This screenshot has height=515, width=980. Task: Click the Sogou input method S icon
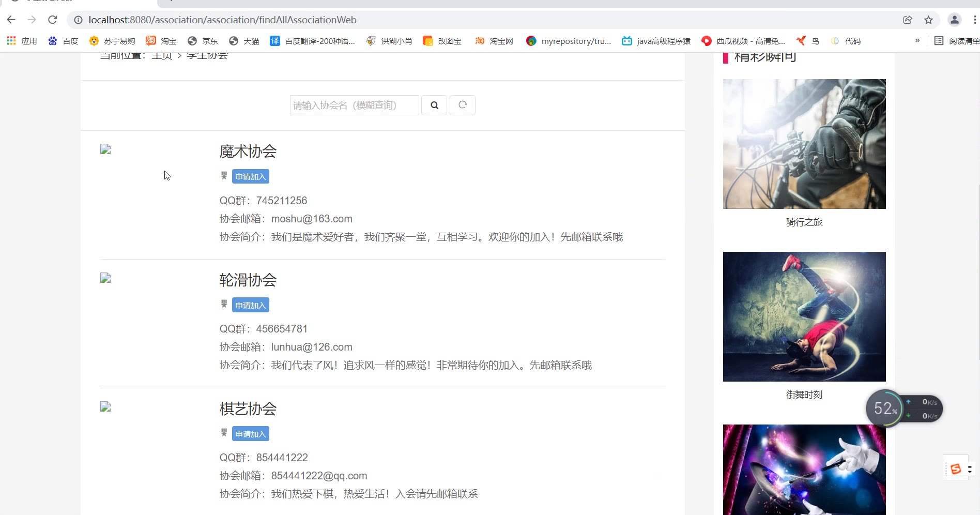tap(956, 469)
